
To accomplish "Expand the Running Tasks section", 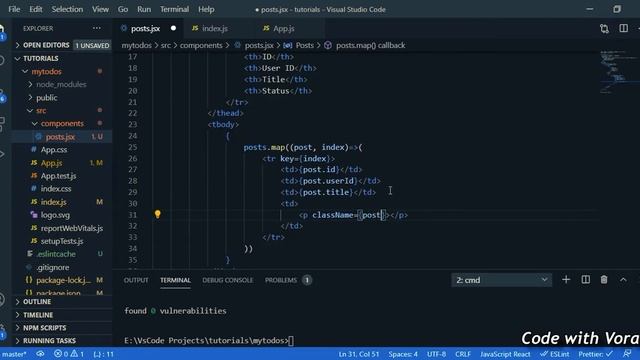I will pyautogui.click(x=62, y=341).
